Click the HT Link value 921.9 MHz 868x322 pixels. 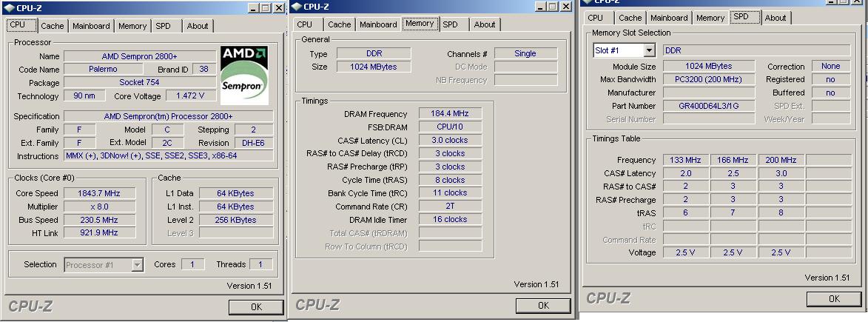[x=99, y=232]
